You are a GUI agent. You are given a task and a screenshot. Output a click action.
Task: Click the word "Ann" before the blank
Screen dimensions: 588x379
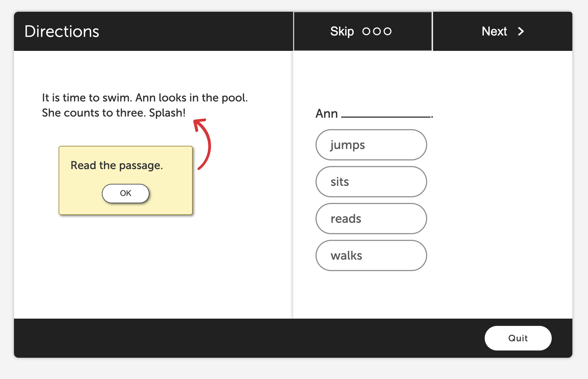[327, 113]
